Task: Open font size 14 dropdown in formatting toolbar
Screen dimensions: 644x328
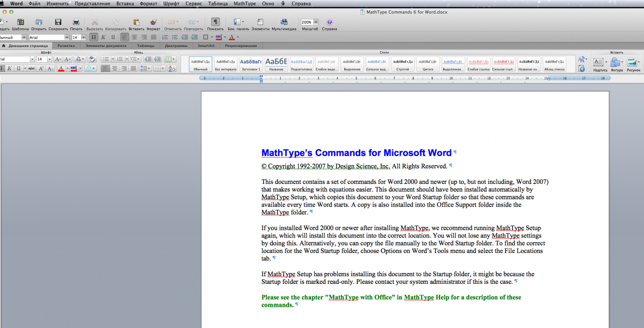Action: 84,37
